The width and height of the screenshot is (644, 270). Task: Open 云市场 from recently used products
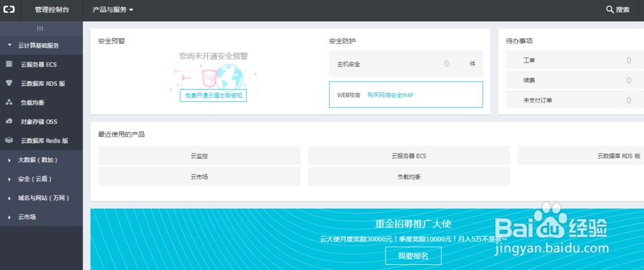(x=199, y=177)
